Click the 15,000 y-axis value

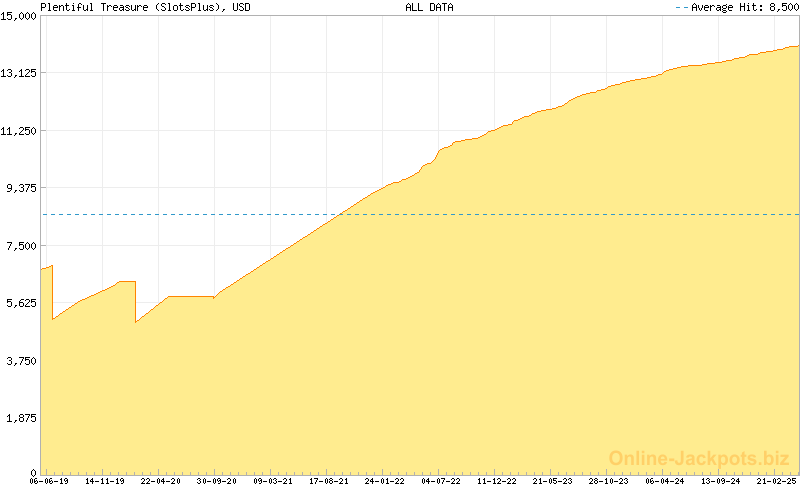click(19, 16)
